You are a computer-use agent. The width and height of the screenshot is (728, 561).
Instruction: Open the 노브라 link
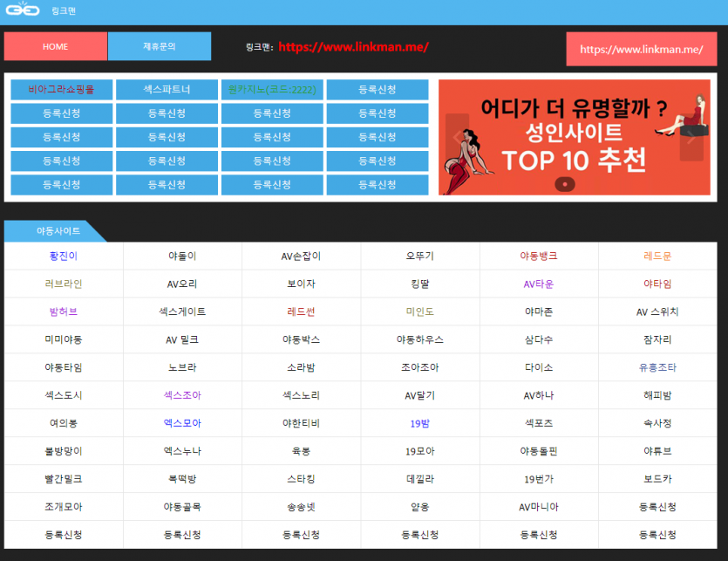(x=182, y=367)
